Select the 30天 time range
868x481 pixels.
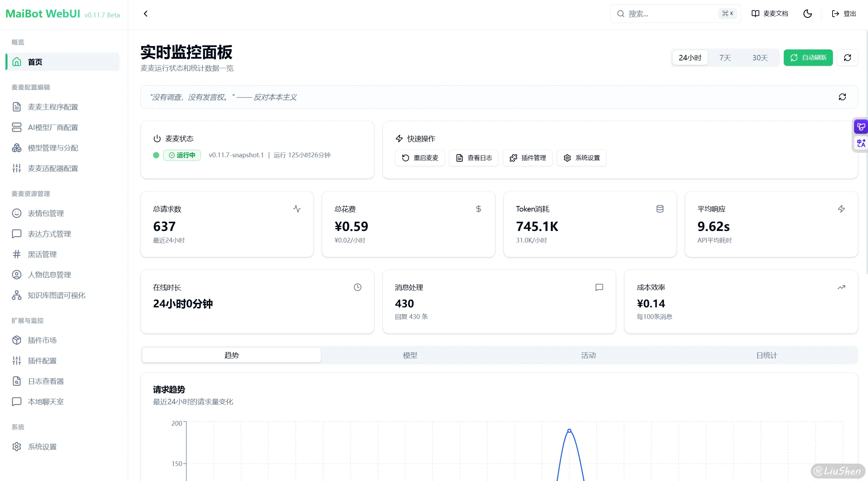760,58
